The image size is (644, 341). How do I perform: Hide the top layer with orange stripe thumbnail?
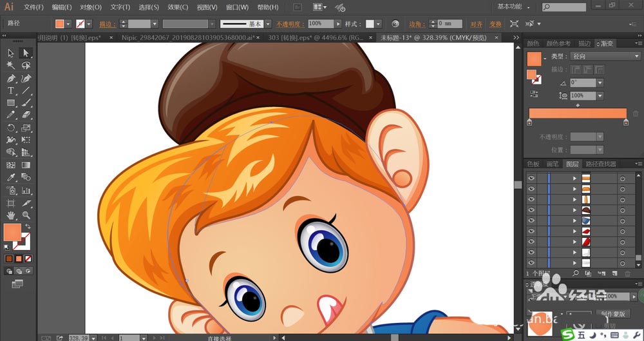tap(531, 178)
